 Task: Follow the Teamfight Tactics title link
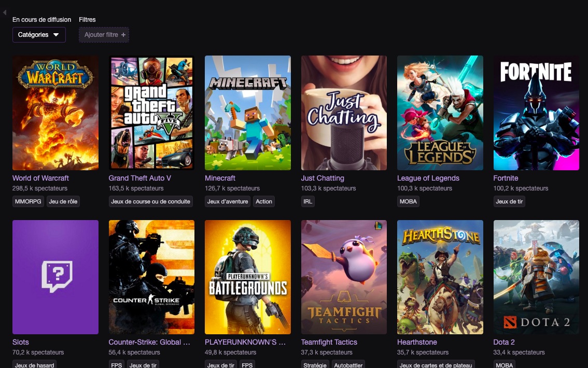point(329,342)
